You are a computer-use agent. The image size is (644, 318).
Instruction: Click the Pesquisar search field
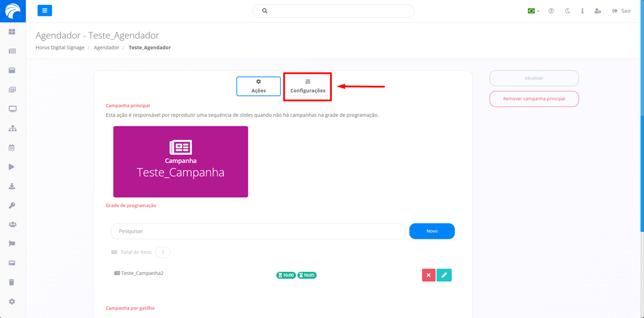[x=258, y=231]
